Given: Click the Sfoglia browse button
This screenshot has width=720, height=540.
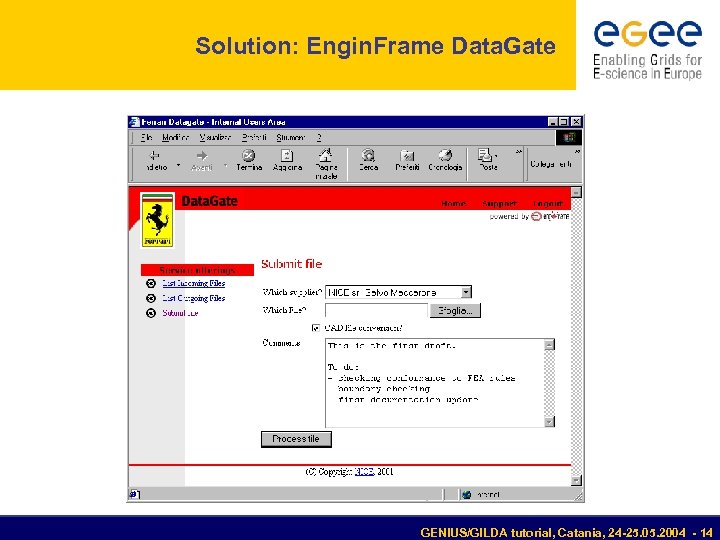Looking at the screenshot, I should click(x=455, y=310).
